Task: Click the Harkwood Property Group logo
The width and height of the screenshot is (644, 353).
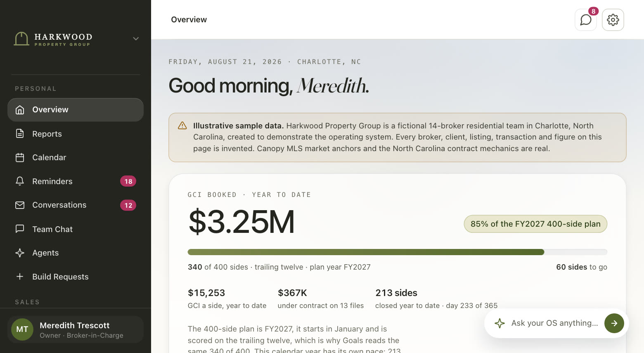Action: (x=53, y=39)
